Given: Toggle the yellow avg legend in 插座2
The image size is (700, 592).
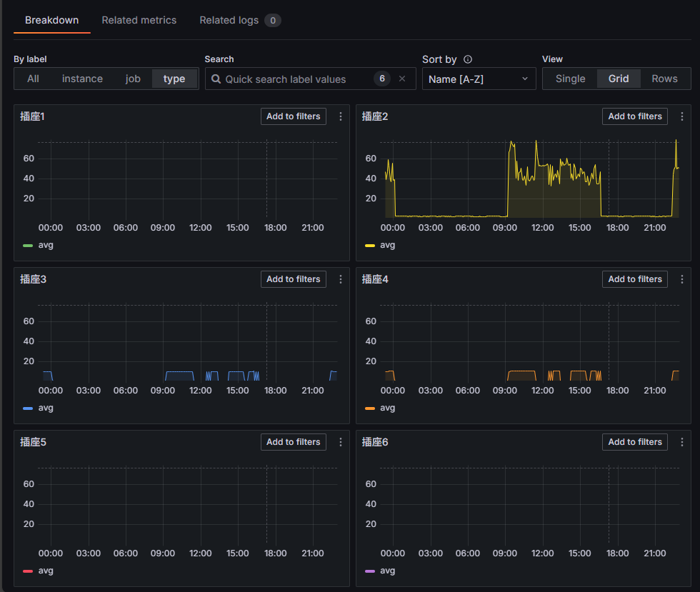Looking at the screenshot, I should [386, 245].
